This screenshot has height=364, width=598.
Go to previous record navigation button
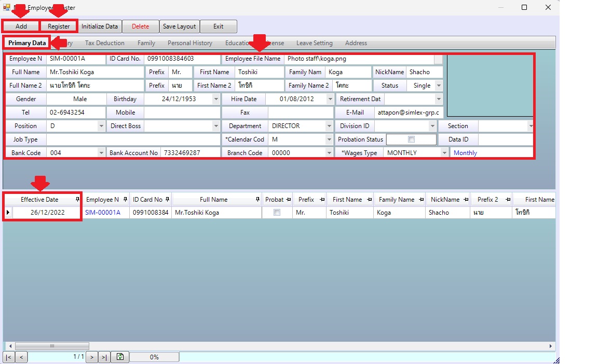22,357
